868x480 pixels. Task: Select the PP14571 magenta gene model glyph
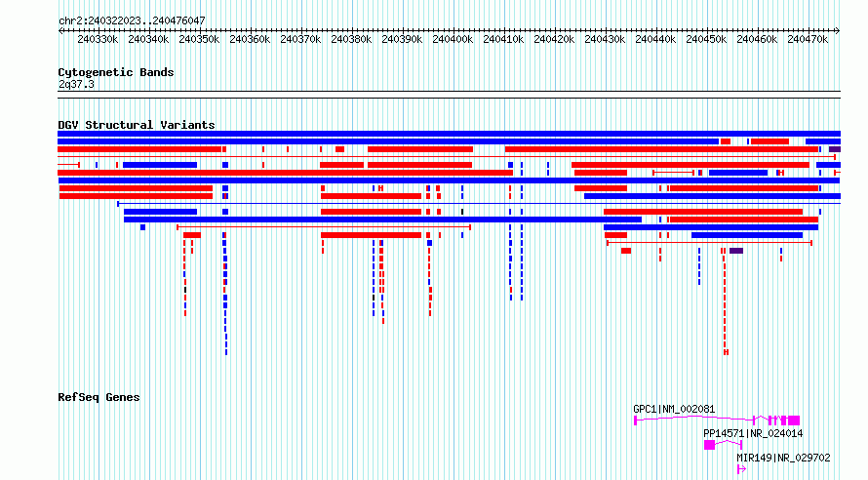coord(723,445)
